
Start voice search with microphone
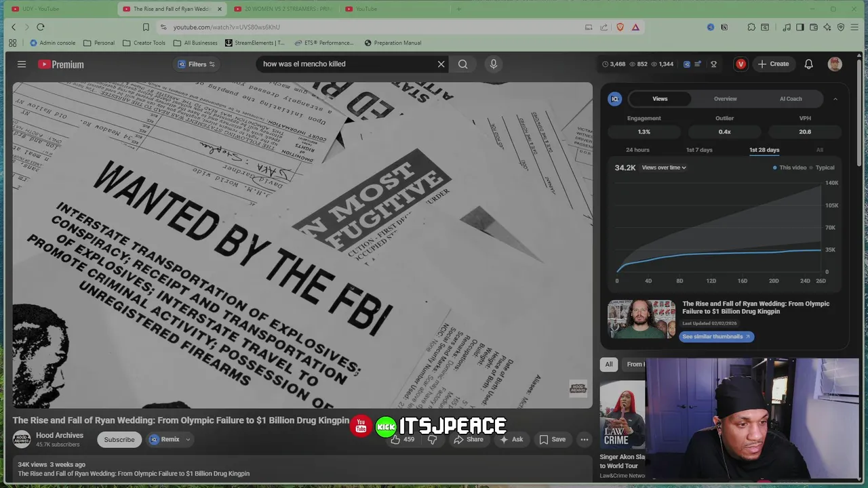pyautogui.click(x=493, y=64)
